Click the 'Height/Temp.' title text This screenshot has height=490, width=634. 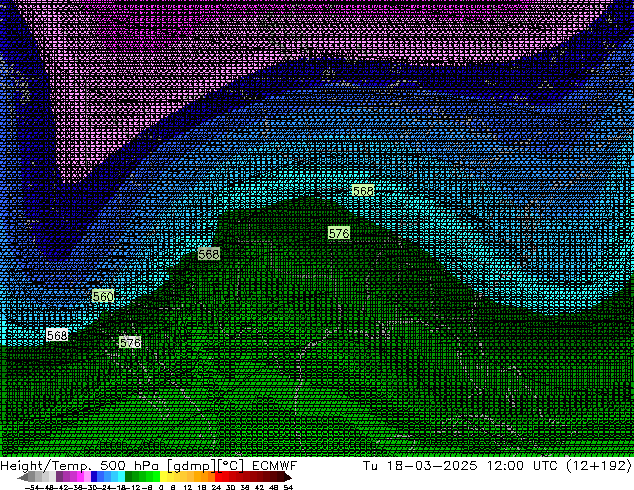click(45, 466)
